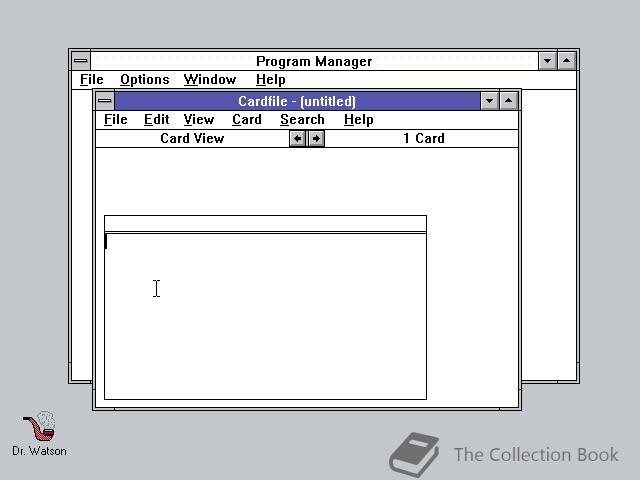Click the Program Manager title bar
The image size is (640, 480).
click(314, 61)
